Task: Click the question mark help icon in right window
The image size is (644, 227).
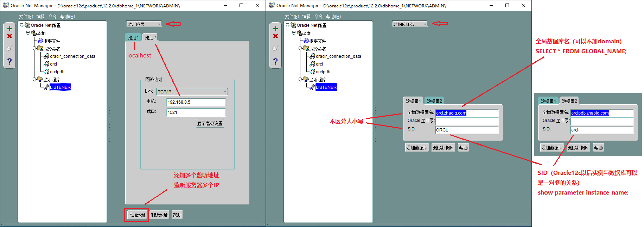Action: coord(275,61)
